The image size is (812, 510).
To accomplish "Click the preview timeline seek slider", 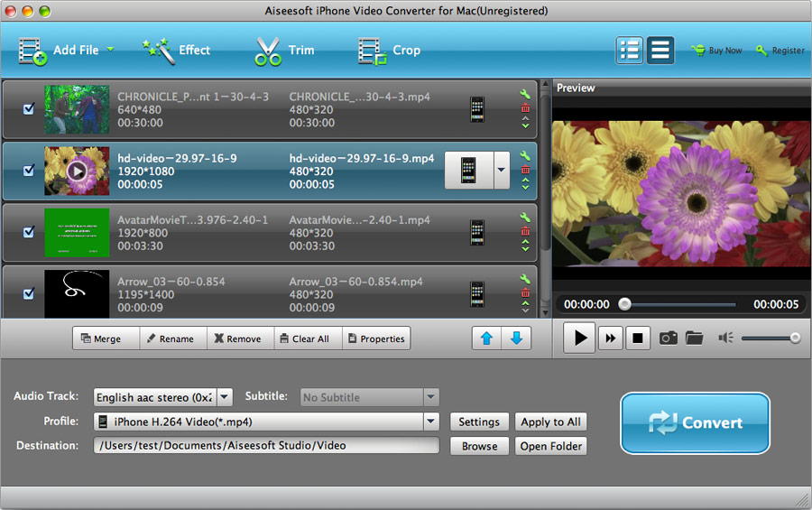I will pyautogui.click(x=678, y=304).
